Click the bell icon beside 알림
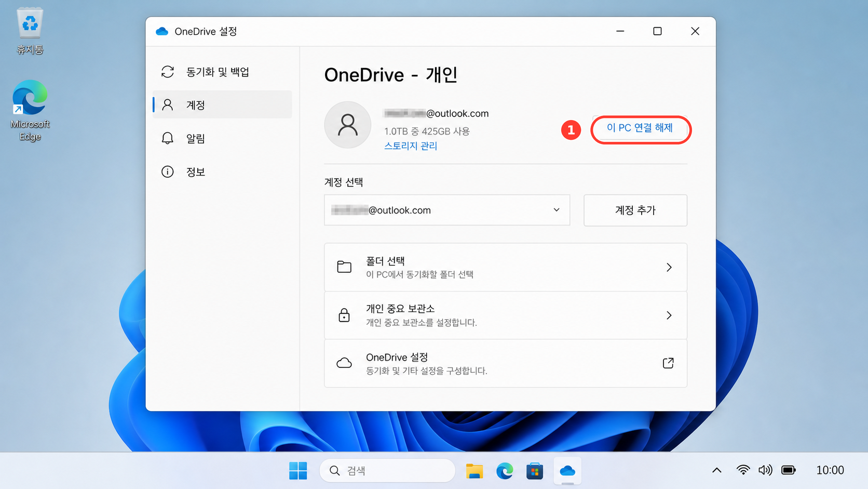 coord(167,138)
